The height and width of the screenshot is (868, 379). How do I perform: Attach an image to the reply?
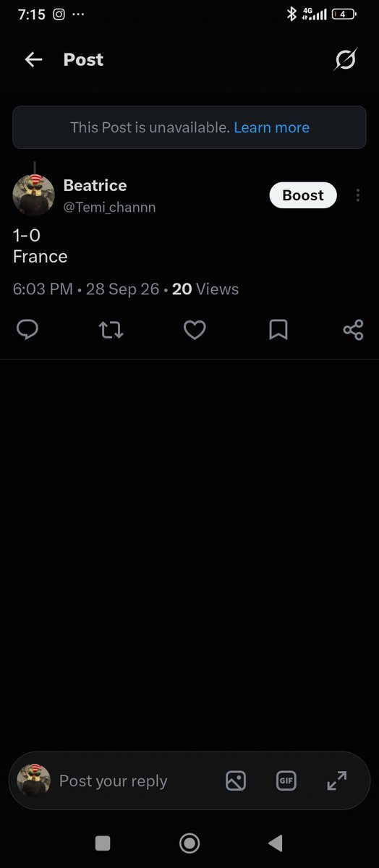point(236,781)
